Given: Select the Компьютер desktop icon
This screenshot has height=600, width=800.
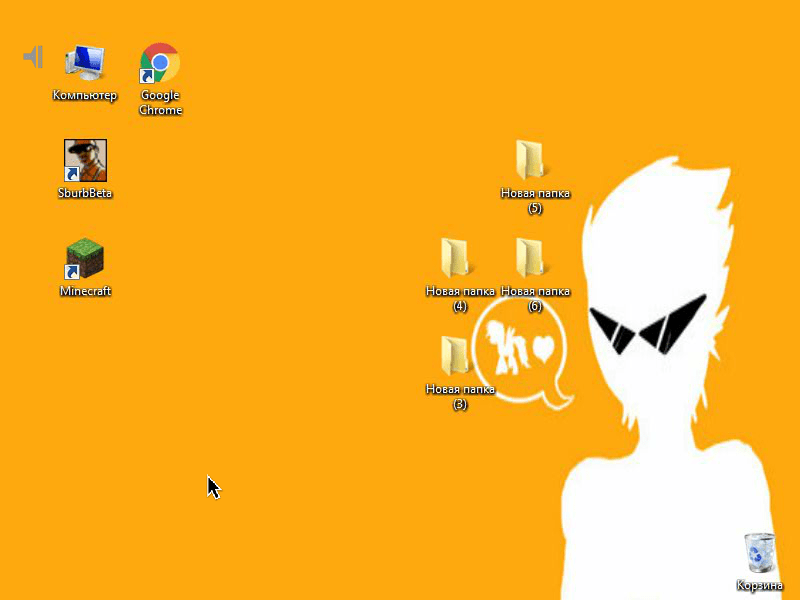Looking at the screenshot, I should (85, 63).
